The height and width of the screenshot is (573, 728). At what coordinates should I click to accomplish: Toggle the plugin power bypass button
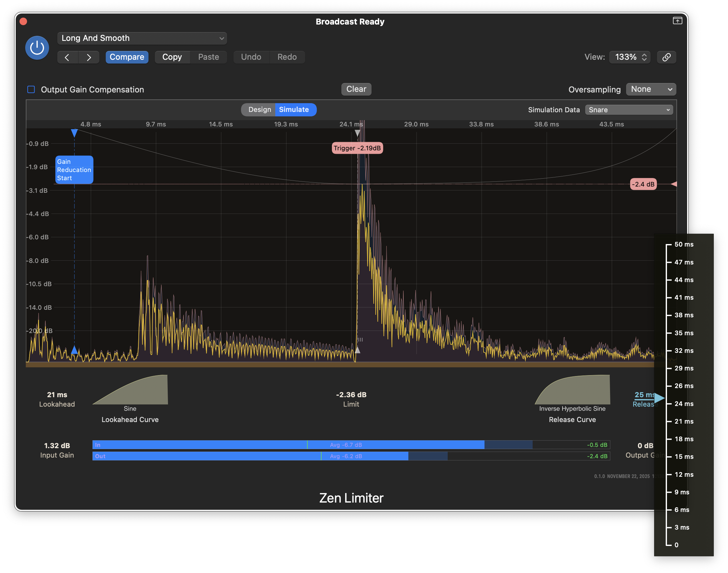37,48
